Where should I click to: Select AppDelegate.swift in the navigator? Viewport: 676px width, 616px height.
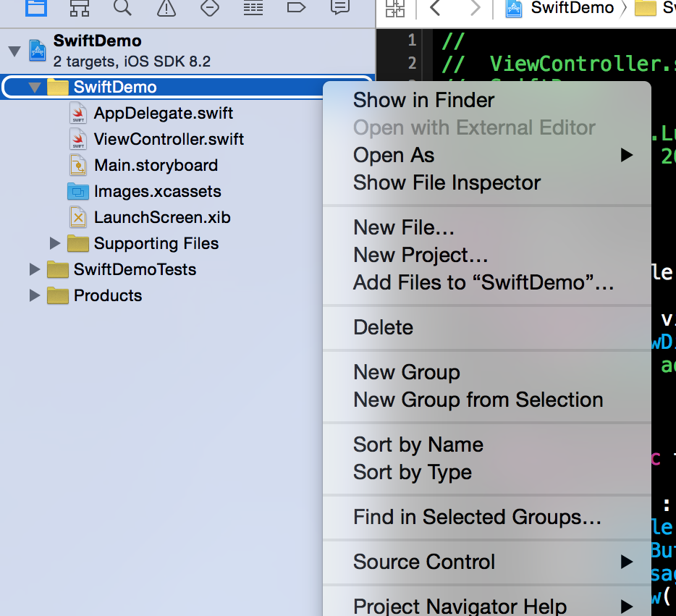coord(164,114)
